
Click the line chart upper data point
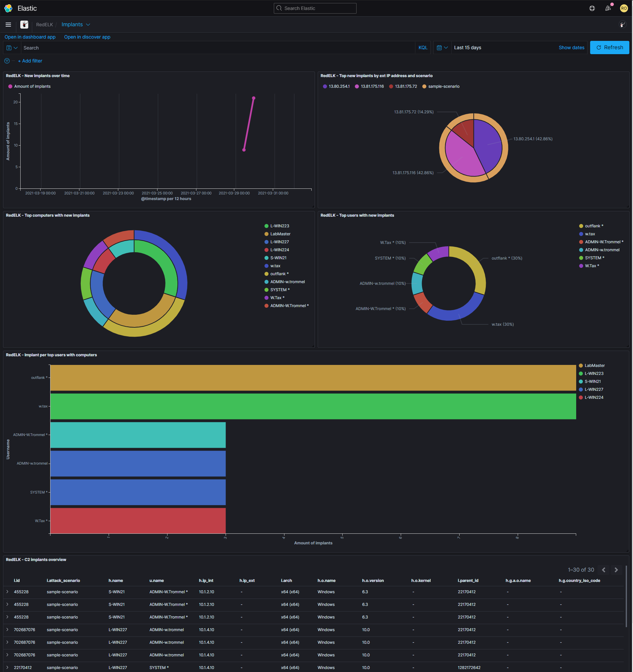point(254,98)
